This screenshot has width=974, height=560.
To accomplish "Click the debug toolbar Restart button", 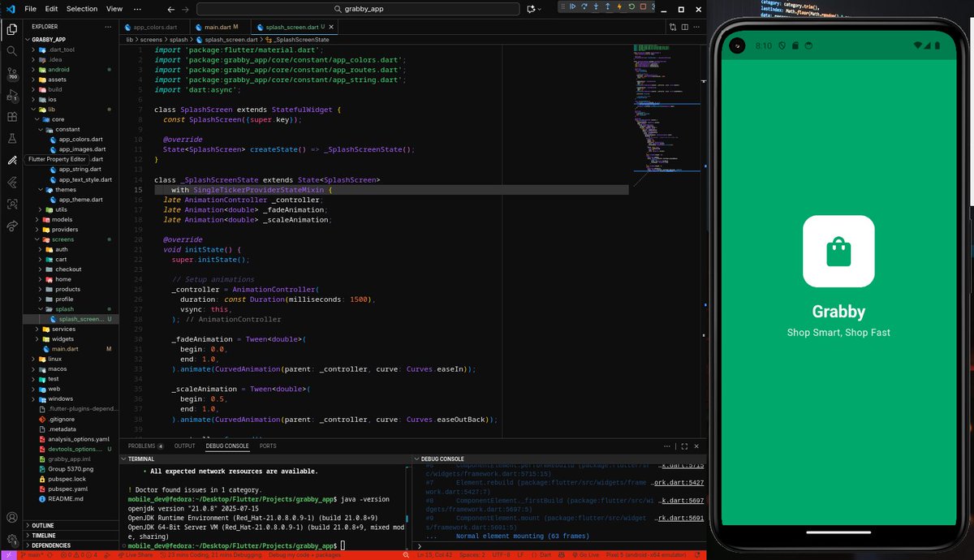I will (632, 7).
